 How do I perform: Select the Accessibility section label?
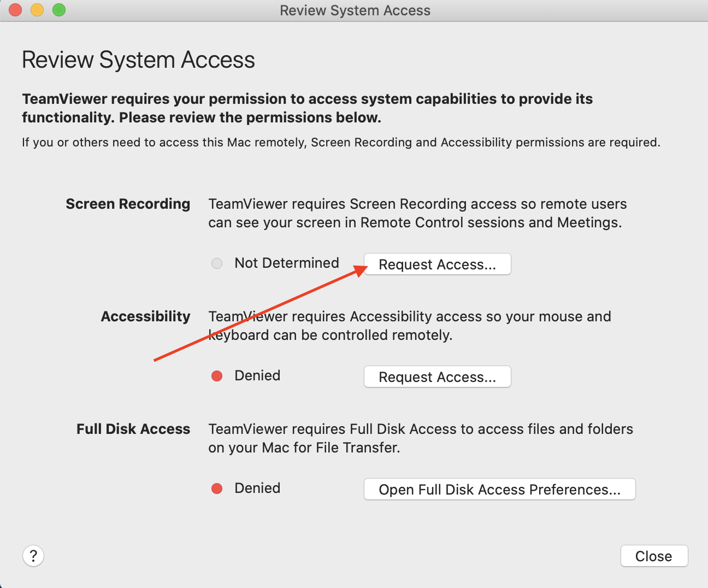tap(146, 316)
